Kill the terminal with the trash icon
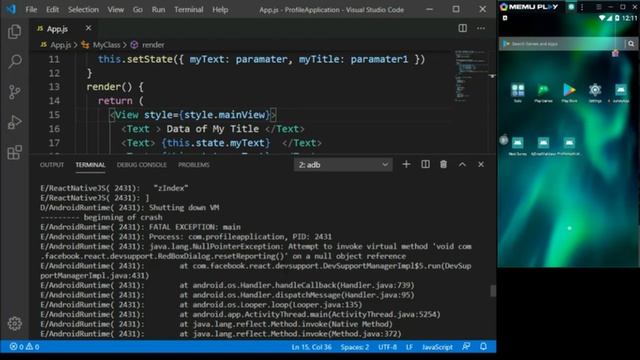This screenshot has width=640, height=360. pyautogui.click(x=443, y=164)
